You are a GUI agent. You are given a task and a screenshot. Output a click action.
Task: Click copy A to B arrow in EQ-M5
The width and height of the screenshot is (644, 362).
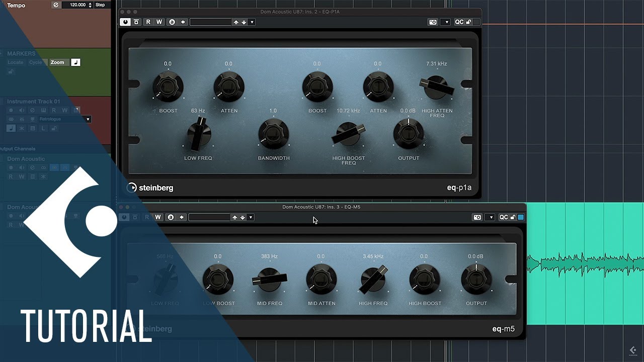click(x=182, y=217)
